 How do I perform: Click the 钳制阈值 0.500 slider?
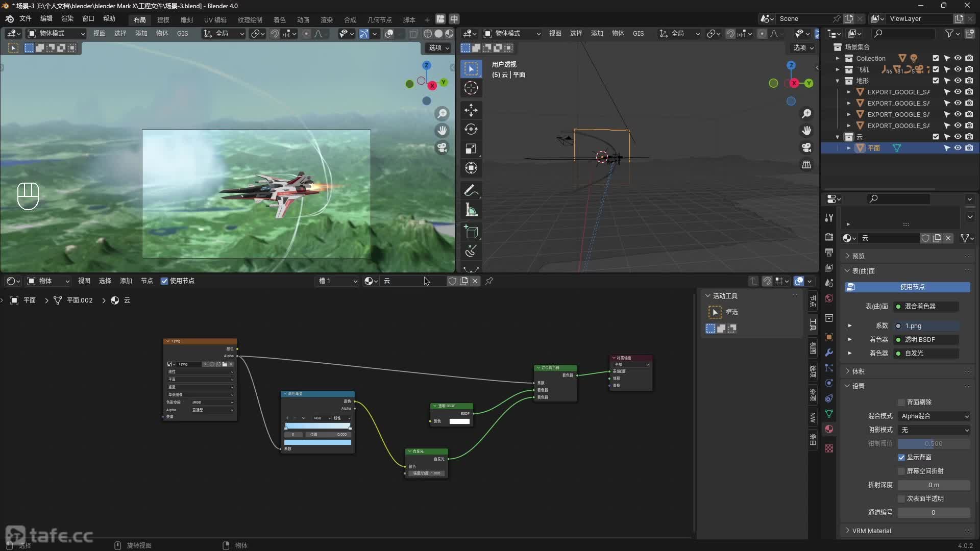click(x=934, y=443)
